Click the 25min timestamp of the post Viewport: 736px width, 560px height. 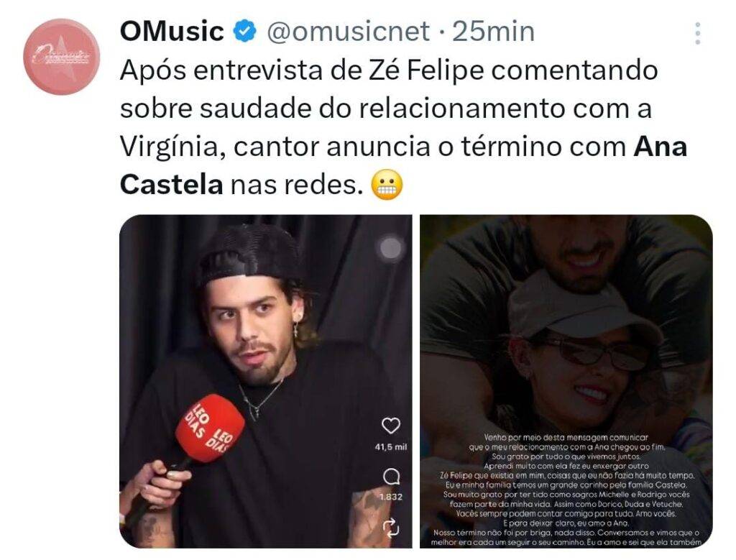(493, 32)
